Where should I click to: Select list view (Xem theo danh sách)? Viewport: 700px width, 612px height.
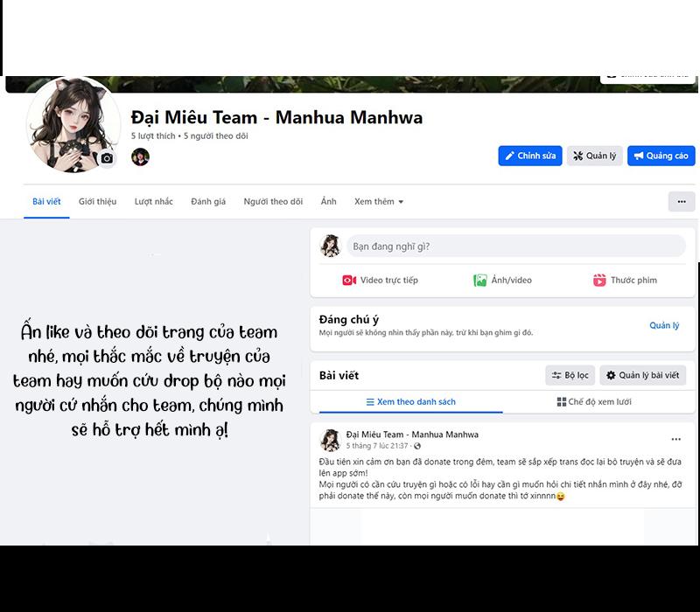coord(410,402)
